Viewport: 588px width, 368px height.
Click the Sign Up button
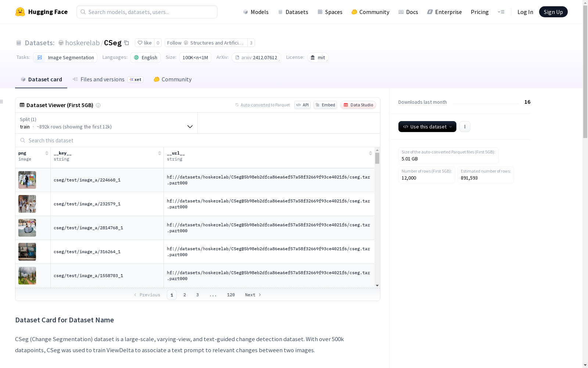click(x=553, y=12)
